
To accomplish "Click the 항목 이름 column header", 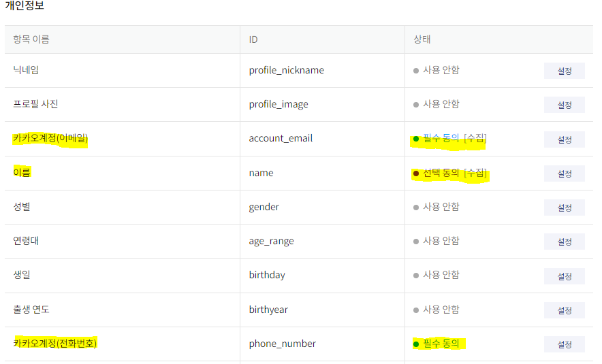I will click(x=31, y=39).
